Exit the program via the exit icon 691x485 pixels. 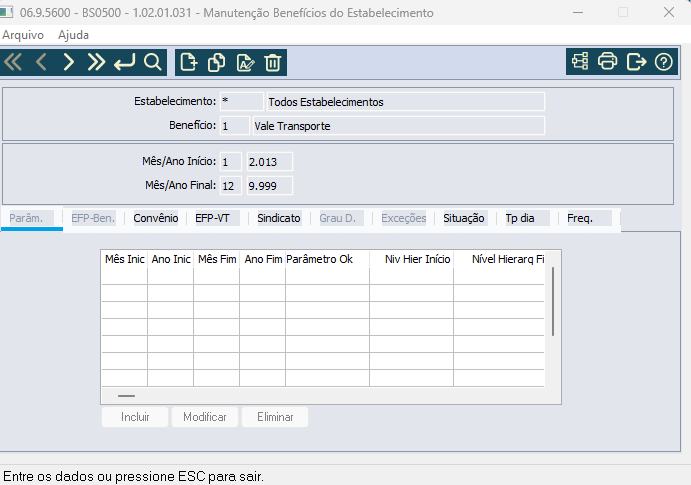pyautogui.click(x=636, y=61)
